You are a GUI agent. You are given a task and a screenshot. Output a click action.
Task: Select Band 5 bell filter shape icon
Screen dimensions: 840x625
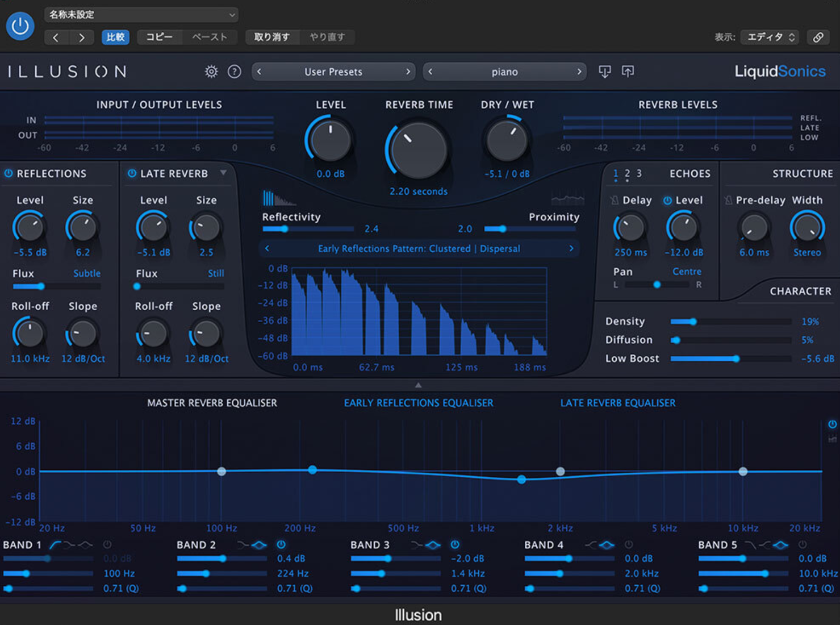(781, 545)
